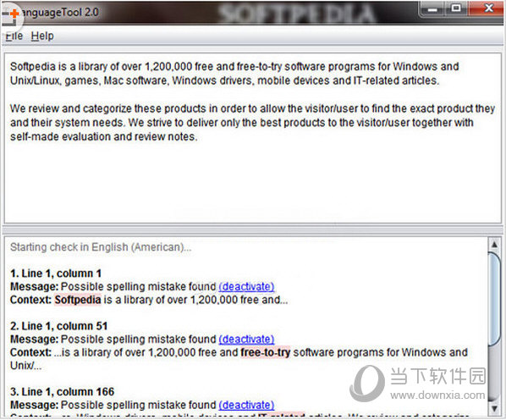506x420 pixels.
Task: Open the Help menu
Action: click(42, 36)
